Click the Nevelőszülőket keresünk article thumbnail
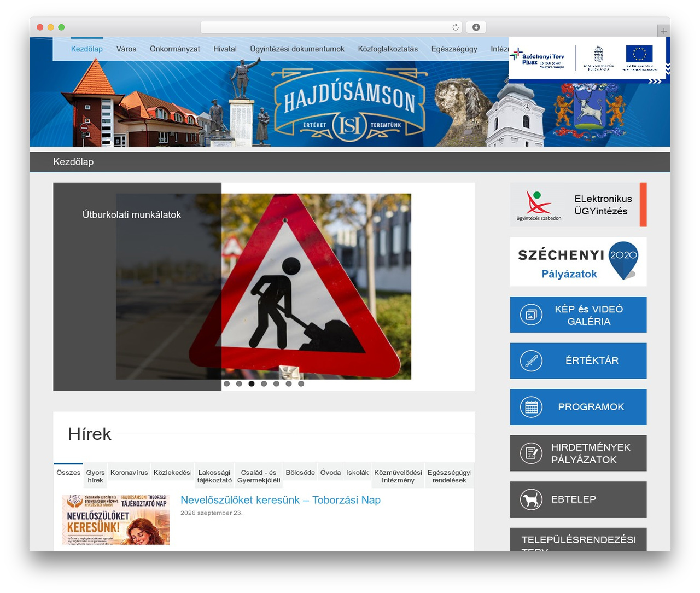 pos(116,520)
